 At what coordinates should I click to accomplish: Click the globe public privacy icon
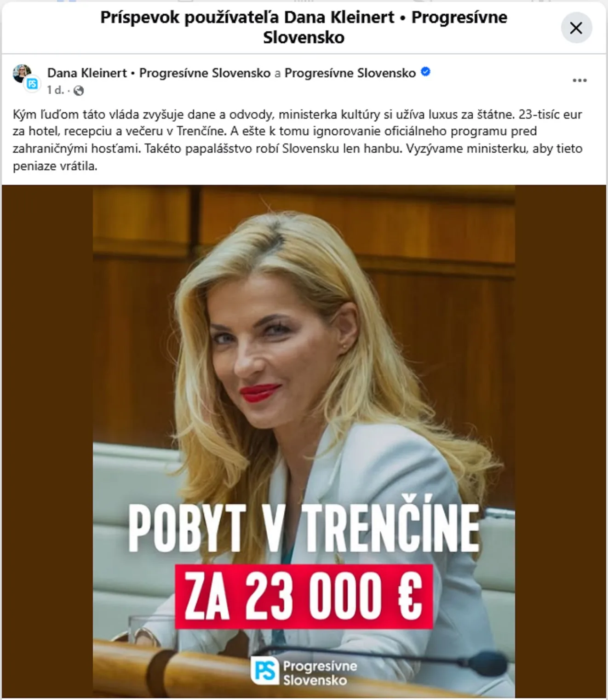(79, 91)
